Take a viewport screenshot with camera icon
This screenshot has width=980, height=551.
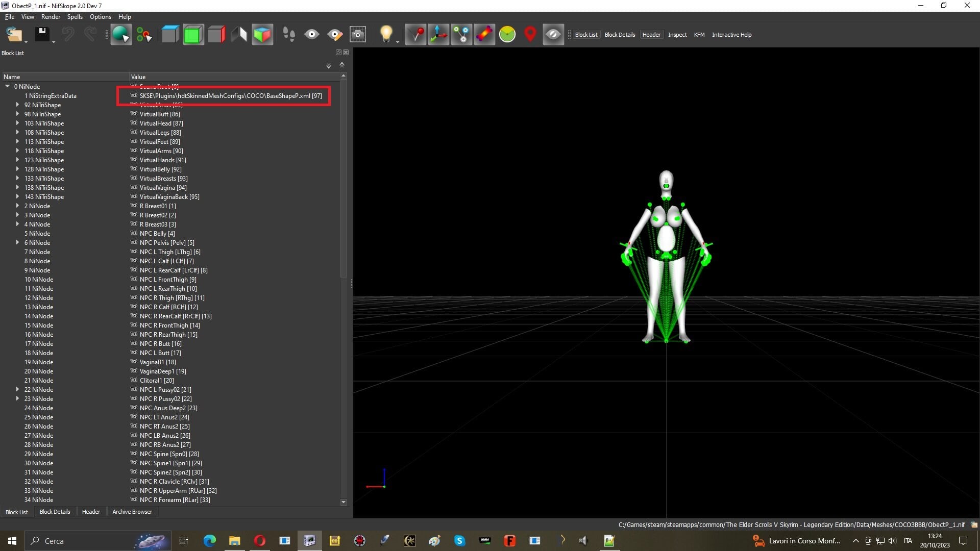(358, 35)
